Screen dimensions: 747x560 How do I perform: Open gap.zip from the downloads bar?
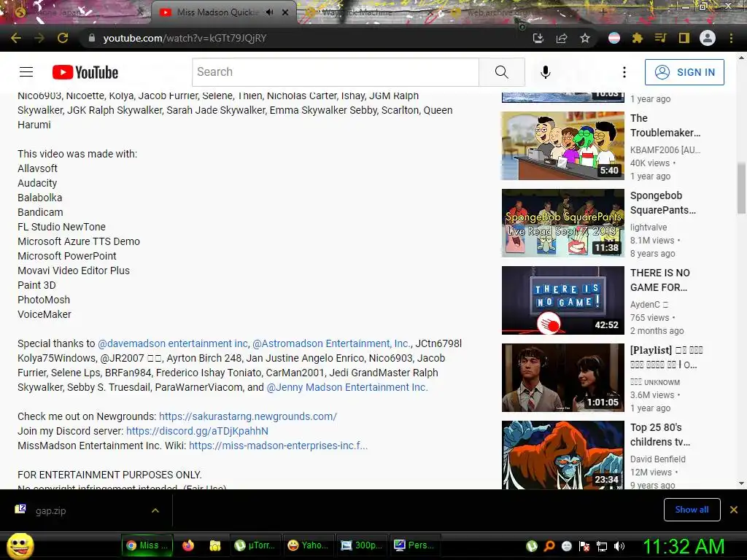50,510
